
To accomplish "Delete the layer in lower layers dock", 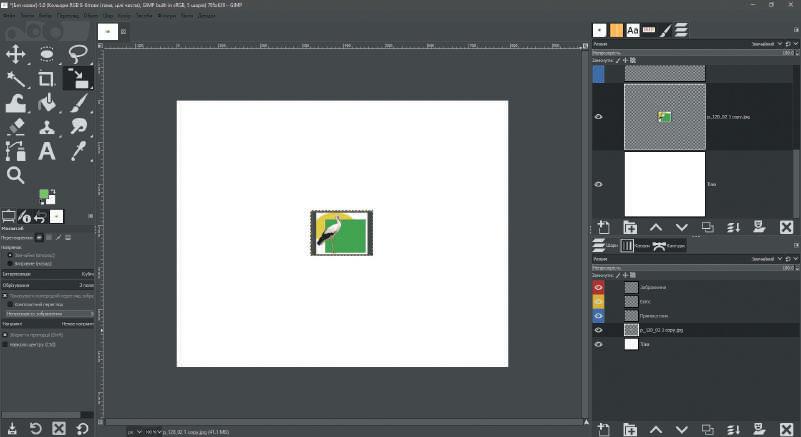I will click(x=787, y=430).
